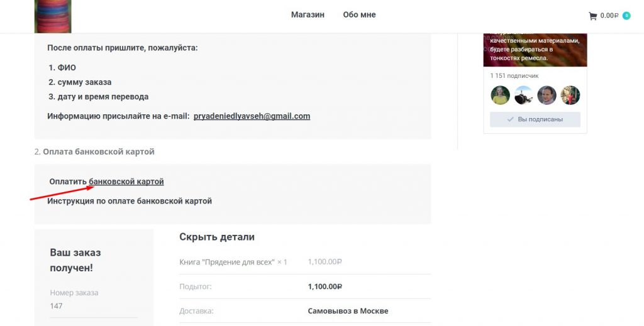
Task: Go to the "Обо мне" page
Action: coord(359,14)
